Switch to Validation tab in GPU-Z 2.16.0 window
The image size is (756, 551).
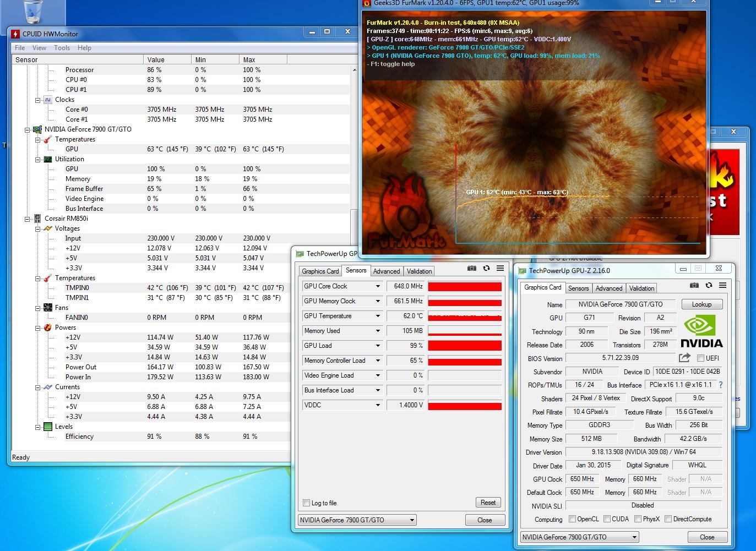coord(641,288)
